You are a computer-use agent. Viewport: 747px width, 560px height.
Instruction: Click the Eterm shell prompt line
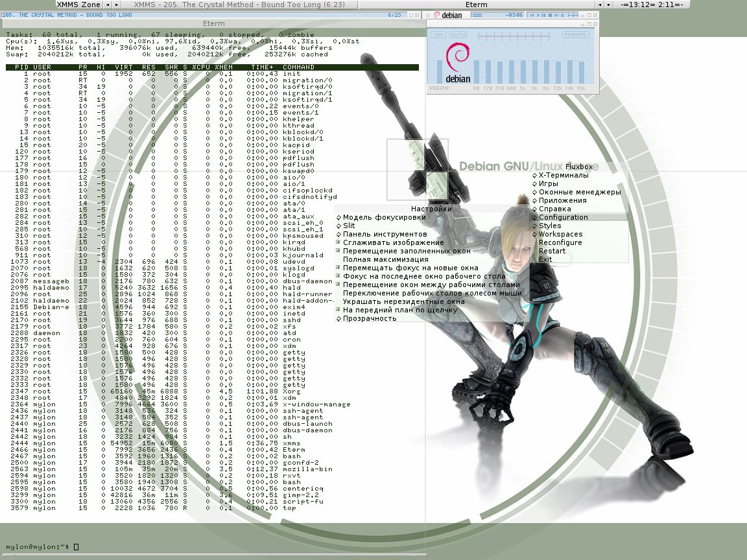(42, 546)
